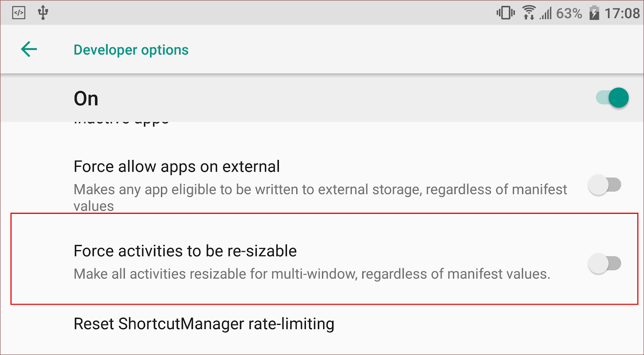Viewport: 644px width, 355px height.
Task: Tap the 'On' label beside master switch
Action: click(x=86, y=98)
